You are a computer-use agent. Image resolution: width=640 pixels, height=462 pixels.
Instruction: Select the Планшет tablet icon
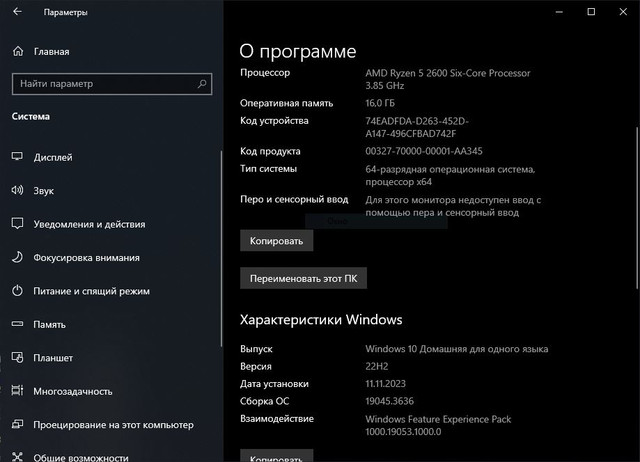(17, 358)
